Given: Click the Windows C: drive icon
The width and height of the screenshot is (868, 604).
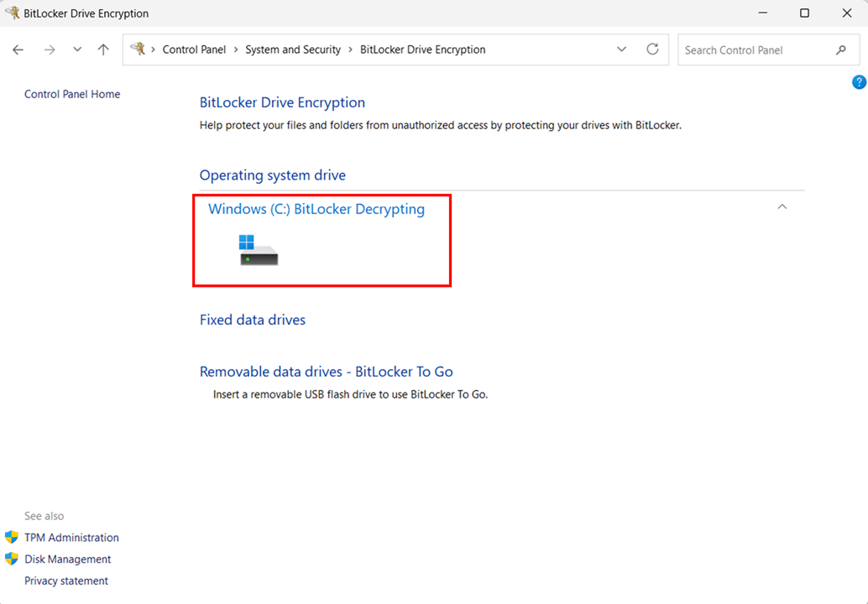Looking at the screenshot, I should pyautogui.click(x=258, y=250).
